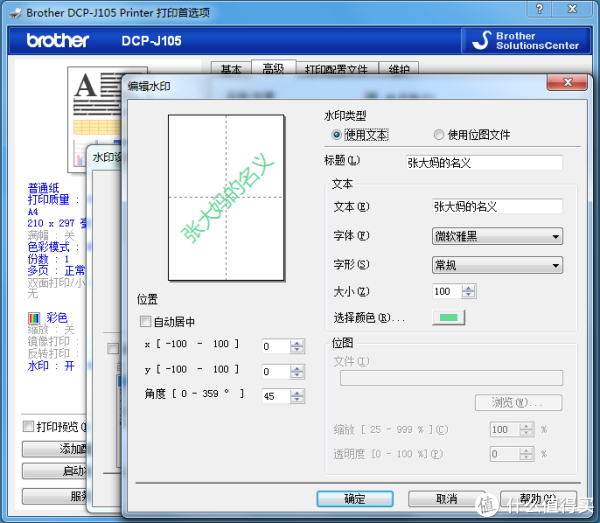Click the disabled 浏览 browse button
Image resolution: width=600 pixels, height=523 pixels.
point(518,402)
